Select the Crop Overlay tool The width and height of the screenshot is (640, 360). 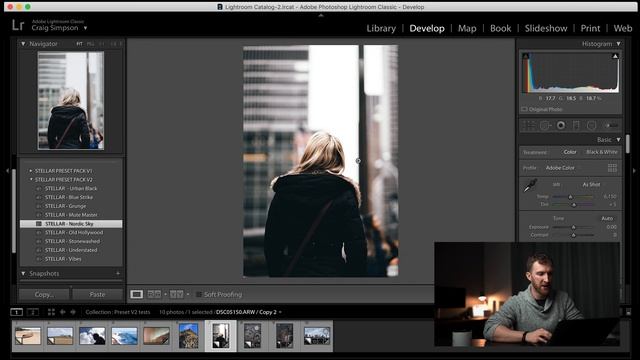[529, 126]
